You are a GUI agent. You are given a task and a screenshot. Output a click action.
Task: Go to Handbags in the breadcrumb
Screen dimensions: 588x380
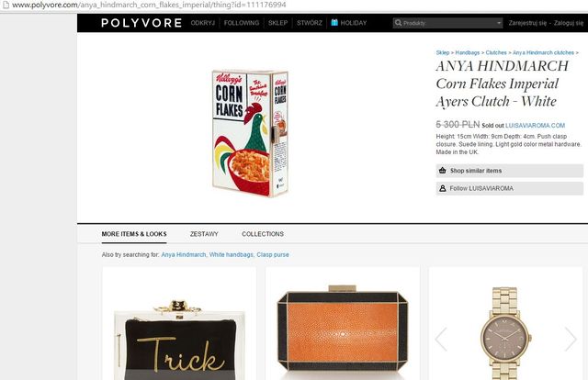468,52
